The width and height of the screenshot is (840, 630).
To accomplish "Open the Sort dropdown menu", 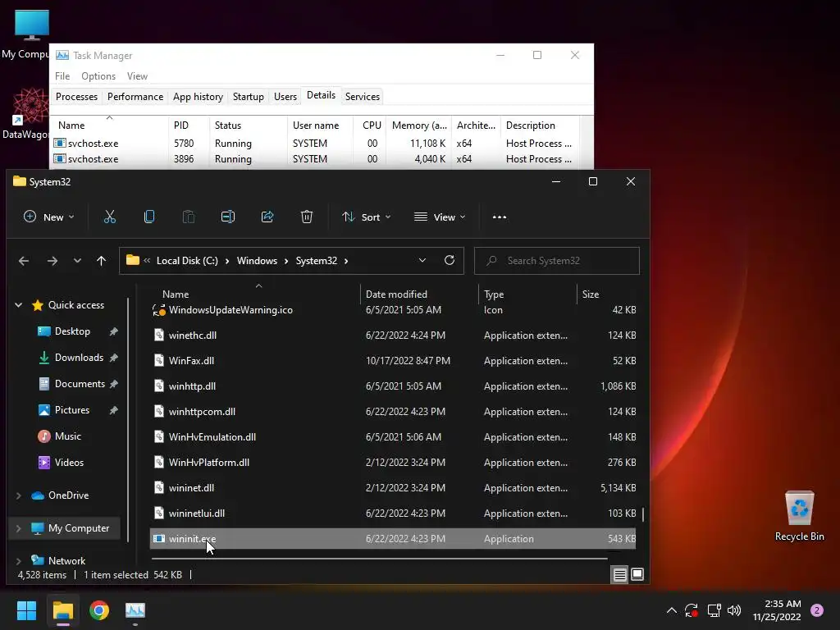I will pos(367,217).
